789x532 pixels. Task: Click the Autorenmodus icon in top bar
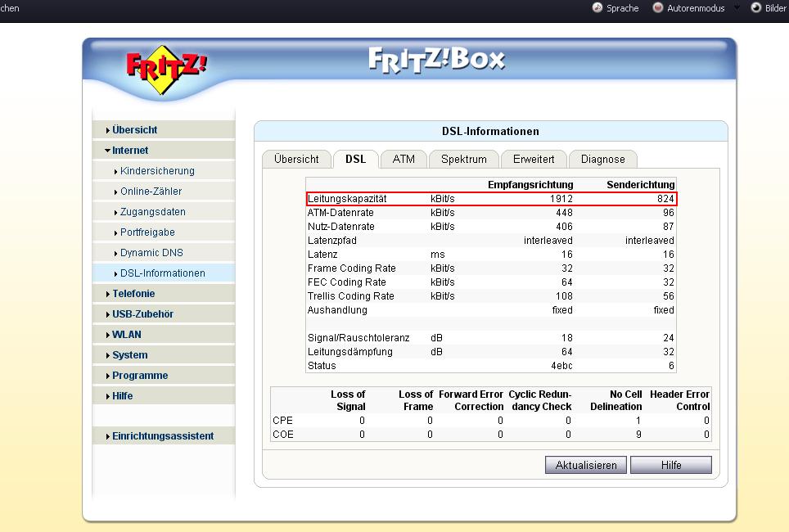(x=658, y=7)
